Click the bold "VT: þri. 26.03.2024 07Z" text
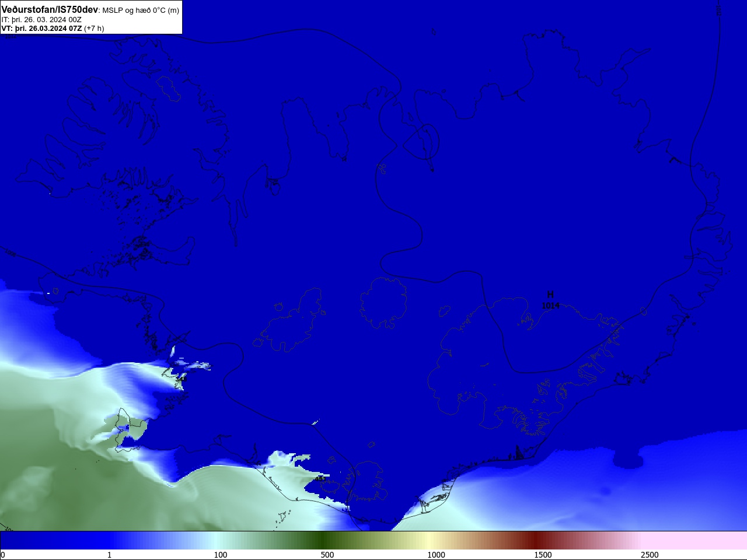The image size is (747, 560). click(x=41, y=28)
